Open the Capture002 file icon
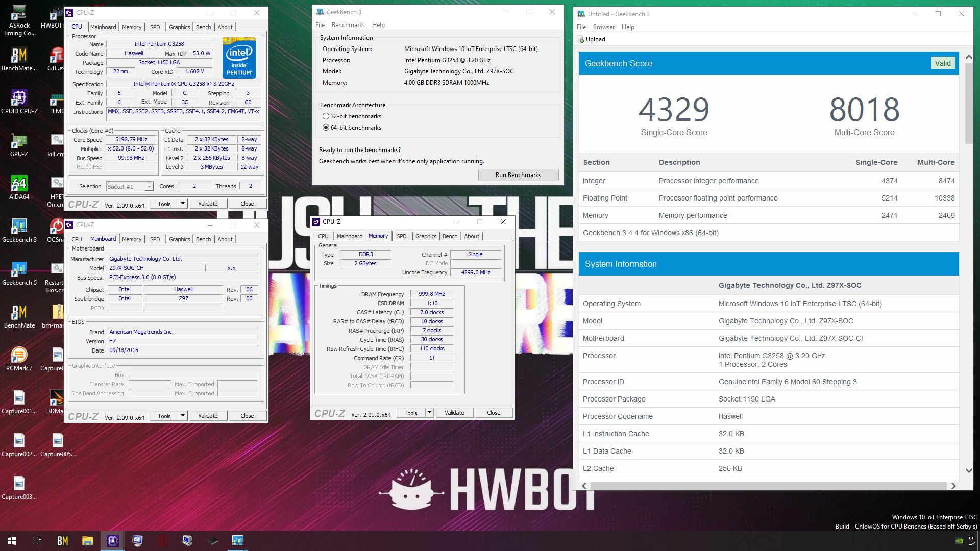Image resolution: width=980 pixels, height=551 pixels. click(19, 445)
